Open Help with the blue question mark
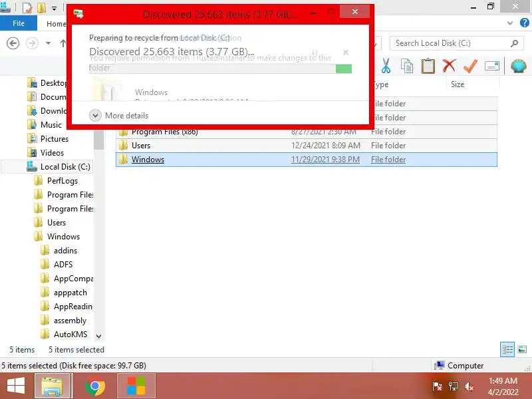 (524, 23)
